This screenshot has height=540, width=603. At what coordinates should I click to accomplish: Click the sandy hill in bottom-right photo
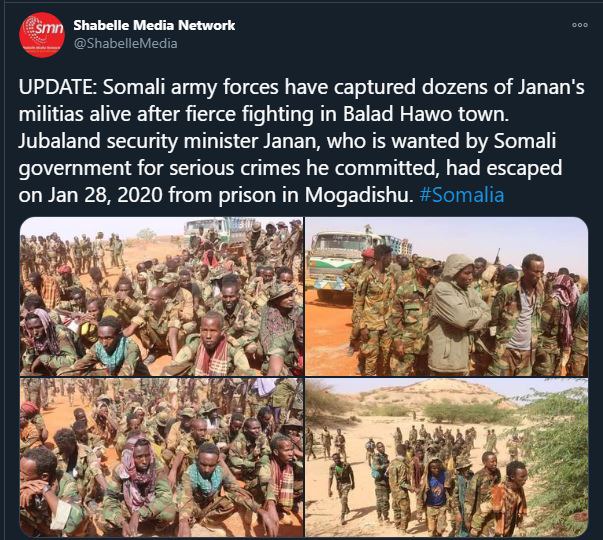(431, 394)
